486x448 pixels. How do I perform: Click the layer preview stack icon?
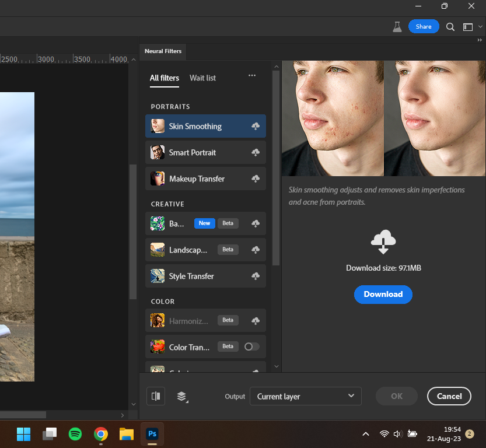(x=182, y=397)
